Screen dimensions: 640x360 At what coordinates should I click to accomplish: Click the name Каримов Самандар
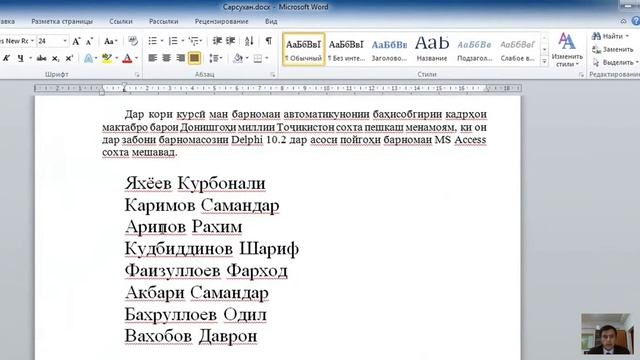point(202,205)
